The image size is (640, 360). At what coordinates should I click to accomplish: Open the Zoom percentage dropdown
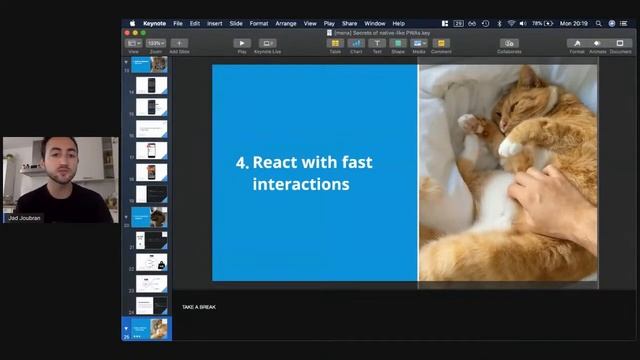[156, 43]
